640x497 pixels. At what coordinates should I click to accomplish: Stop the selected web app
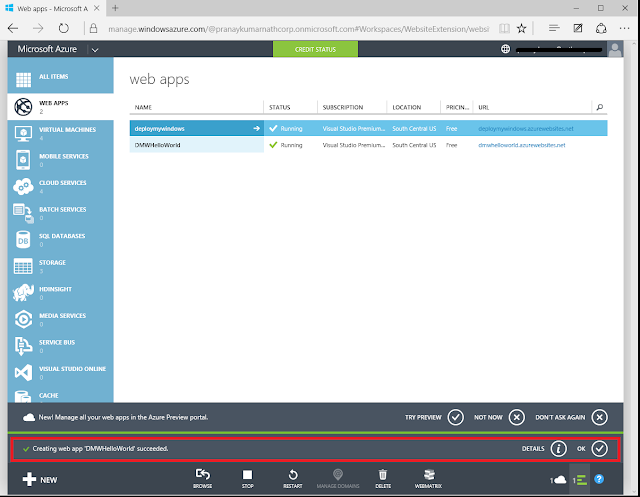click(x=247, y=478)
